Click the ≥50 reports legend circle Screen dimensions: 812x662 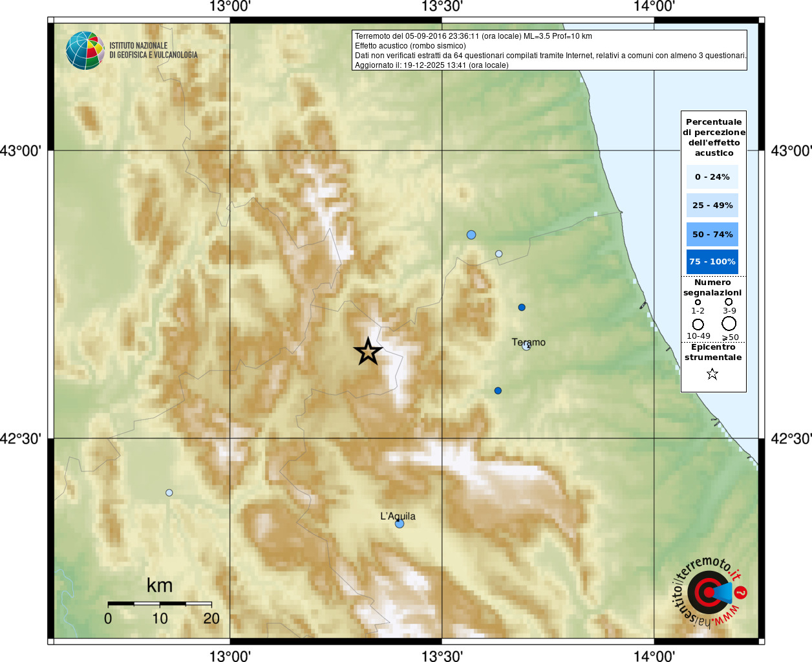click(729, 323)
